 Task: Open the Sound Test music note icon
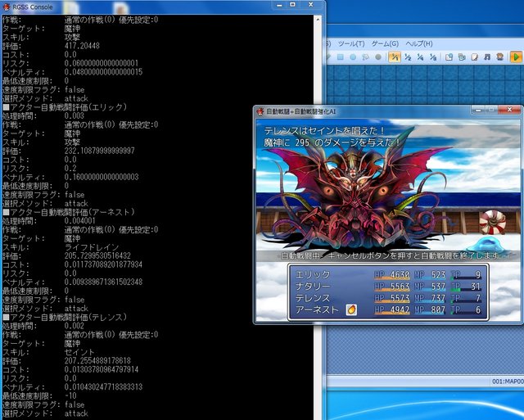coord(487,57)
